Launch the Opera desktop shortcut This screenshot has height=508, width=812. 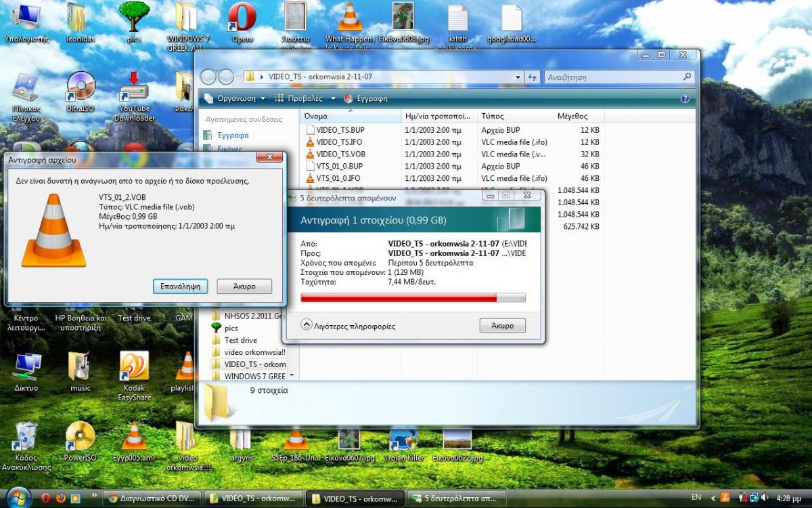[x=242, y=22]
